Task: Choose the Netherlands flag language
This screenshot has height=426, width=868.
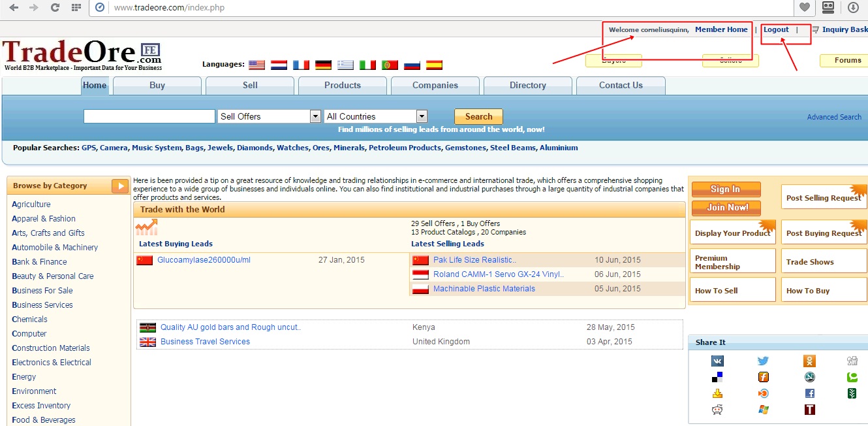Action: point(279,65)
